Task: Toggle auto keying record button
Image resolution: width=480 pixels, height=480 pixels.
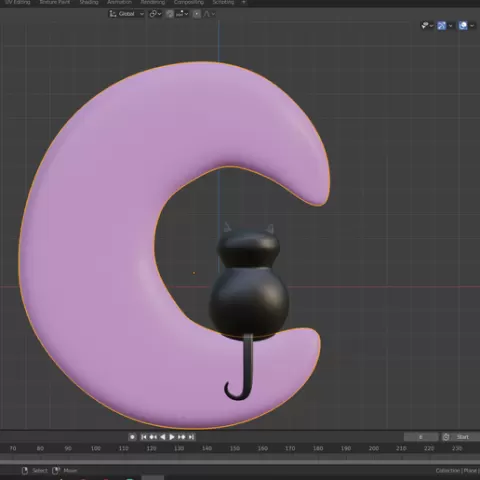Action: [132, 437]
